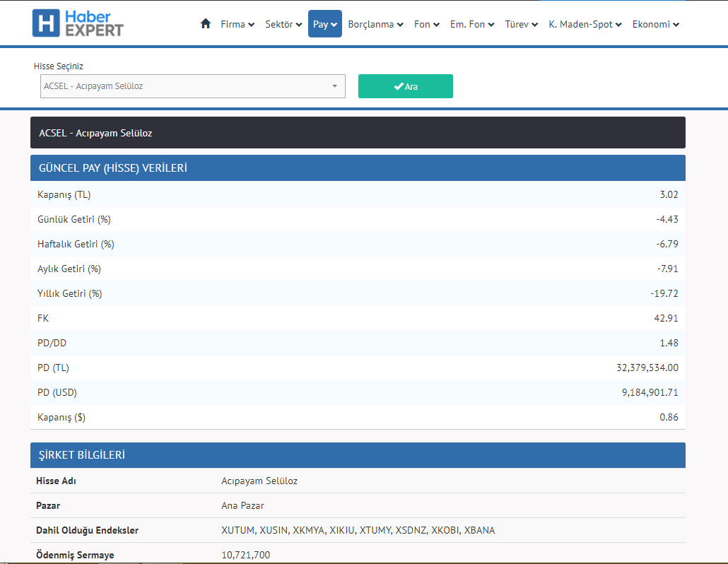Select the Günlük Getiri value -4.43
This screenshot has width=728, height=564.
point(667,219)
